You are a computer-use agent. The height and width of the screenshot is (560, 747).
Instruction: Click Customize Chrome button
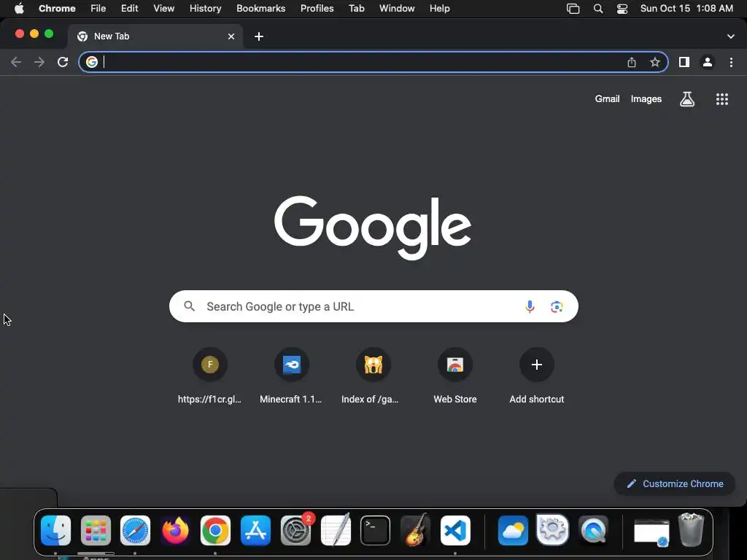pyautogui.click(x=675, y=484)
